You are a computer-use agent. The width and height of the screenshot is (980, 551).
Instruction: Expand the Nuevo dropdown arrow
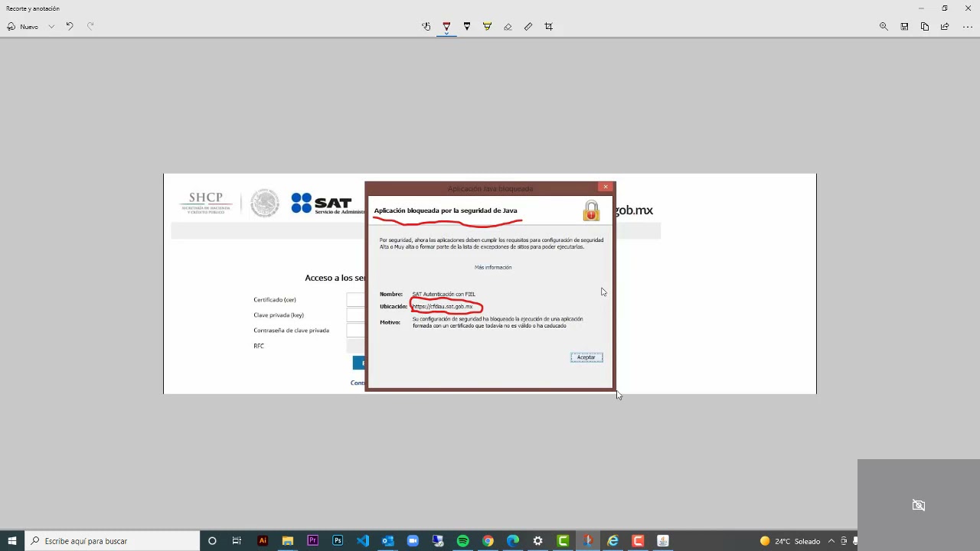[x=51, y=26]
